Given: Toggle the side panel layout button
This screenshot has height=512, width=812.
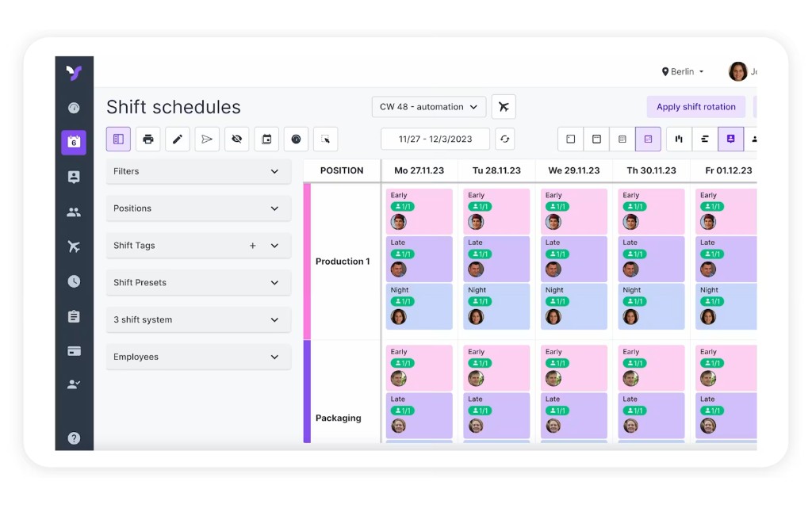Looking at the screenshot, I should click(119, 139).
